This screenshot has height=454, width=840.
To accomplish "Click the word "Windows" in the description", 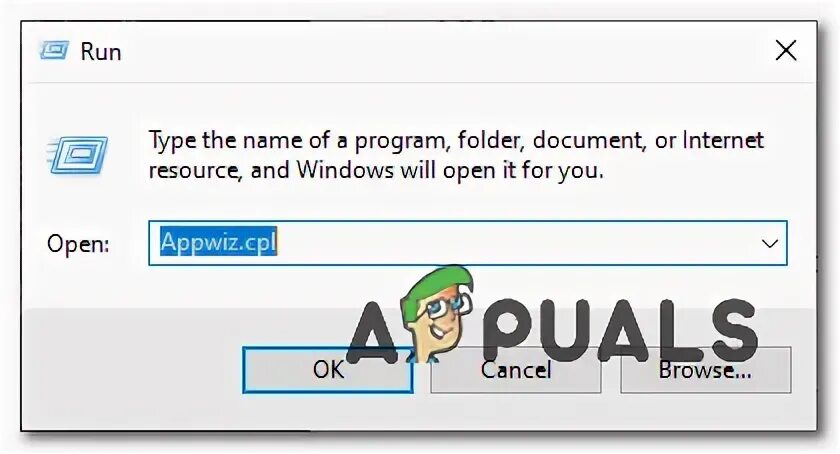I will [x=345, y=170].
